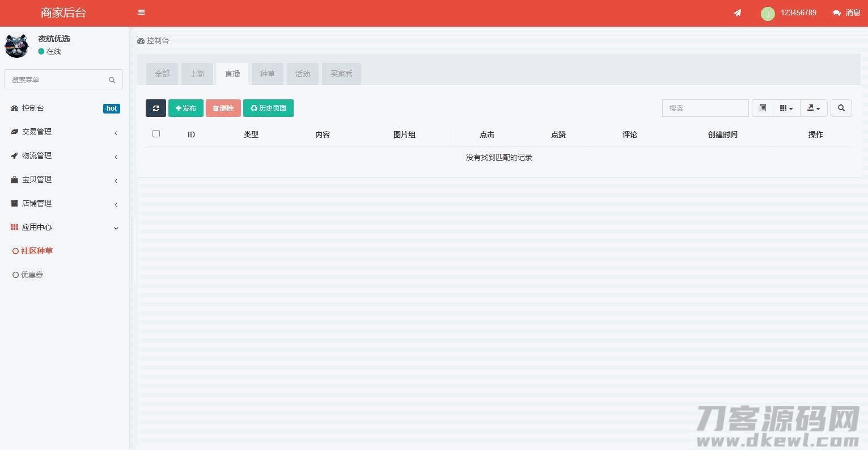
Task: Tick the select-all checkbox in table header
Action: (x=156, y=134)
